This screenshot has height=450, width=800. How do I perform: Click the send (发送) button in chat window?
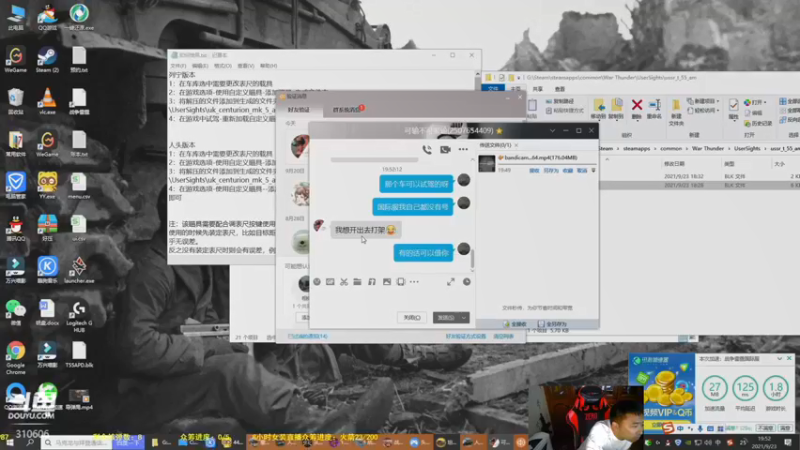tap(446, 317)
